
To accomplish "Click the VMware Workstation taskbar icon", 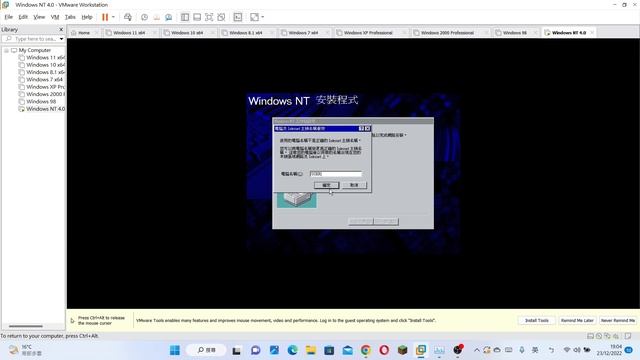I will [421, 350].
